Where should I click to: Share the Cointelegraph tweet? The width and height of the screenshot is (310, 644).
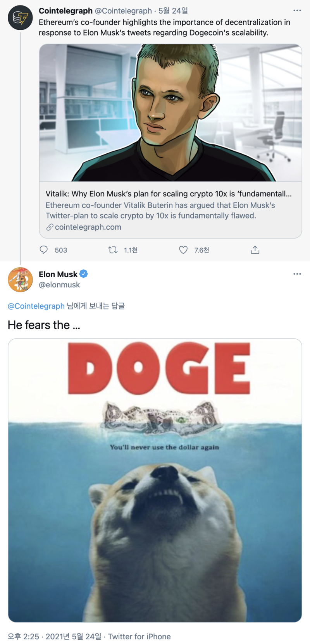255,250
